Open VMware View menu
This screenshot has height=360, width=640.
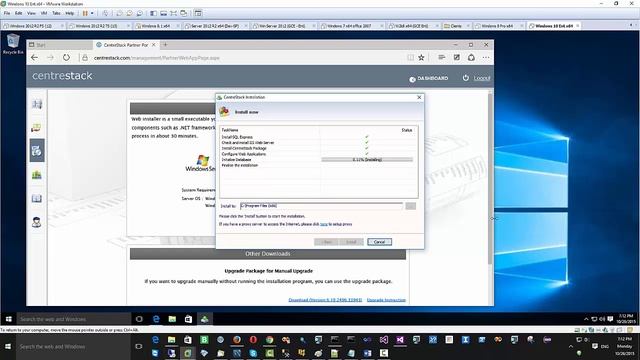coord(31,13)
